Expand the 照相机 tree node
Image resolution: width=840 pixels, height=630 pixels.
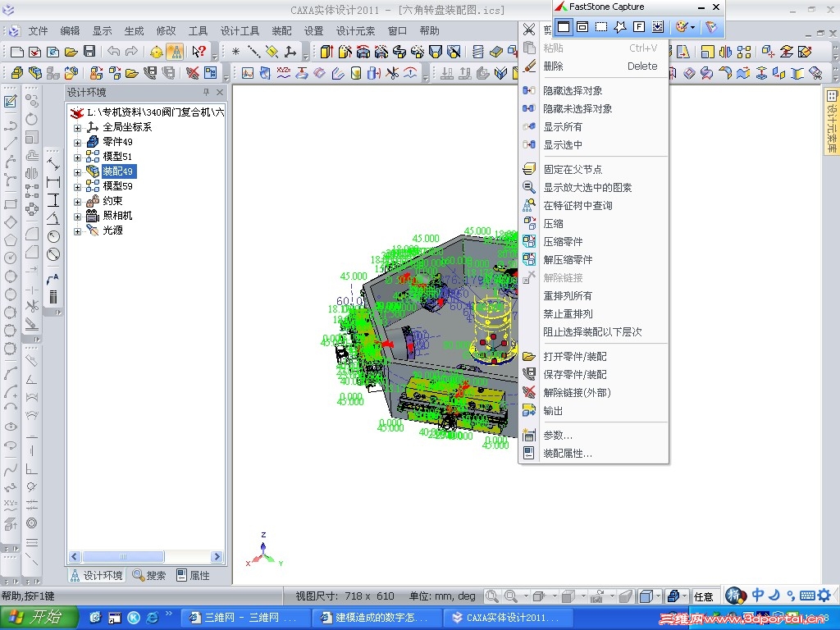tap(78, 217)
